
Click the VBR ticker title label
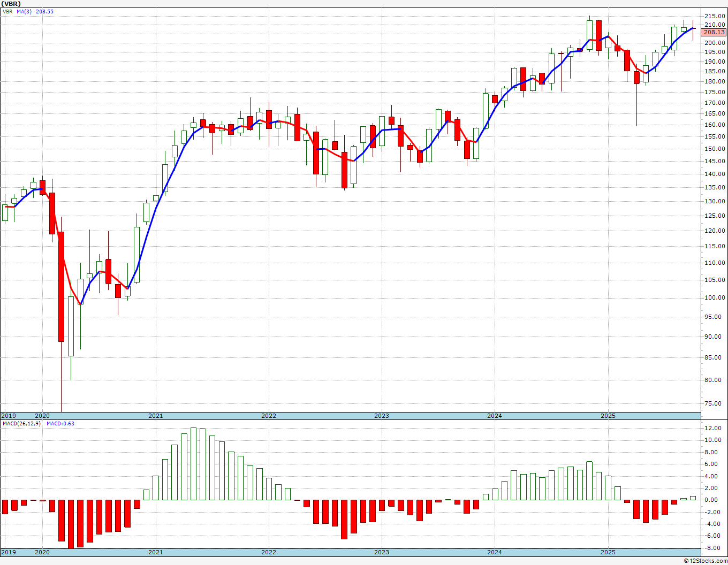(x=11, y=3)
